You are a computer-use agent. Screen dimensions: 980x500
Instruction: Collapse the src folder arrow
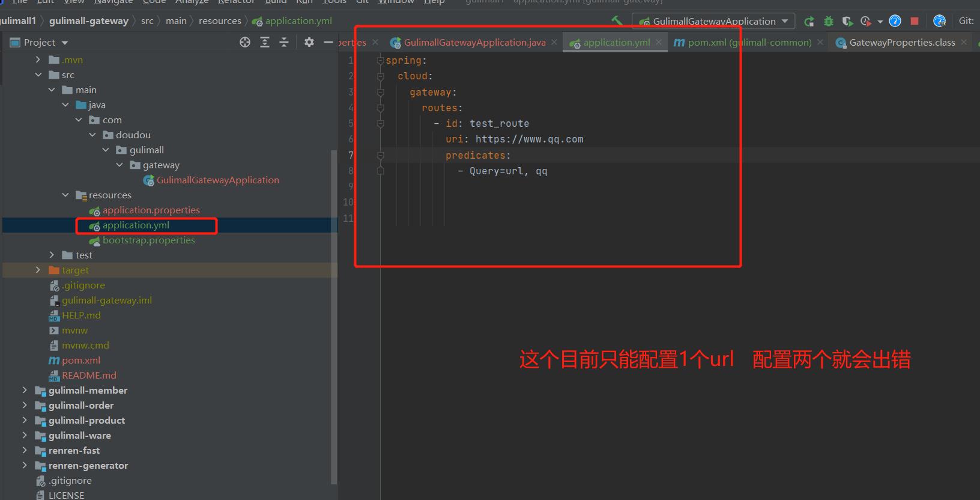pos(38,75)
